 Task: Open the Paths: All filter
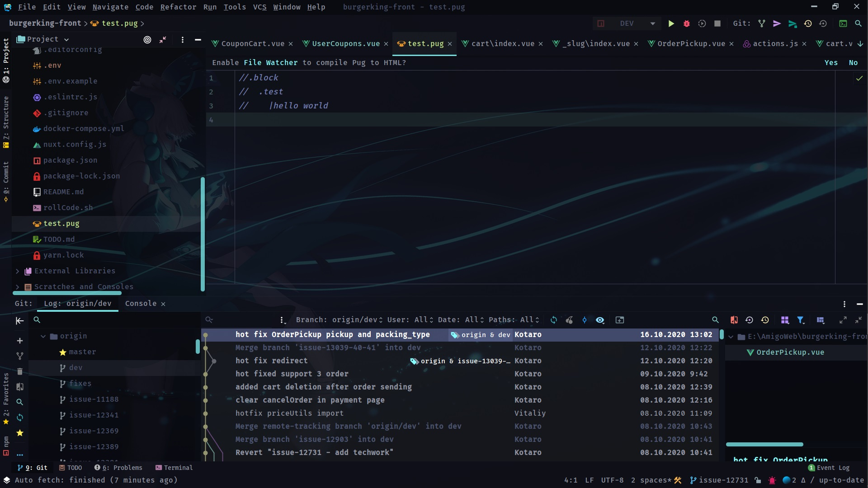click(x=514, y=320)
